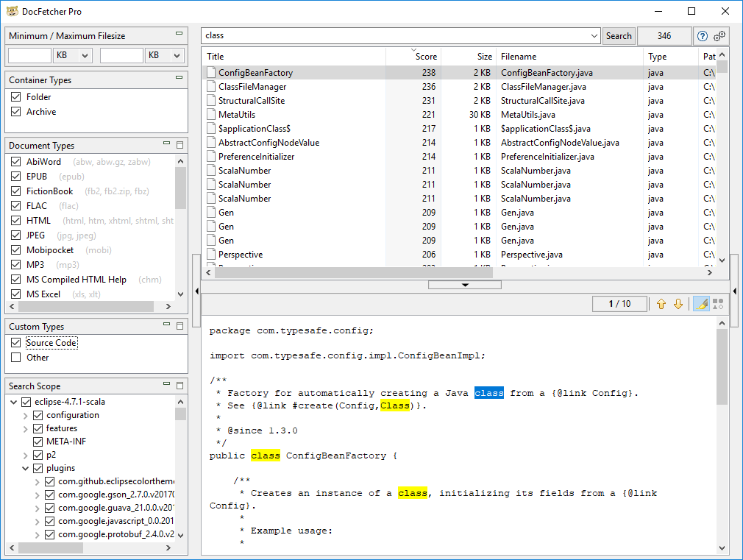Image resolution: width=743 pixels, height=560 pixels.
Task: Sort results by Score column
Action: point(413,57)
